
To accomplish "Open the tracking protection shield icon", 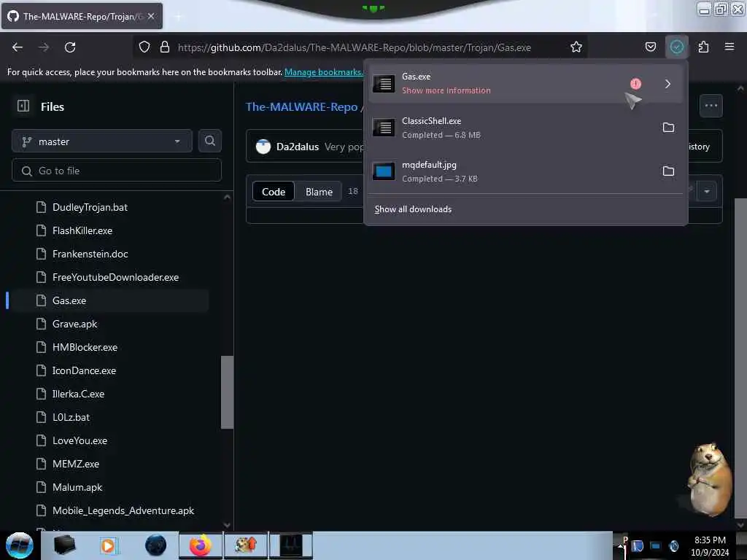I will pyautogui.click(x=144, y=47).
